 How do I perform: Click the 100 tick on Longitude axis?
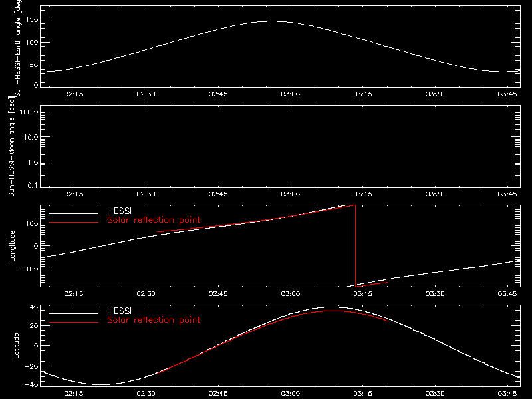point(31,223)
